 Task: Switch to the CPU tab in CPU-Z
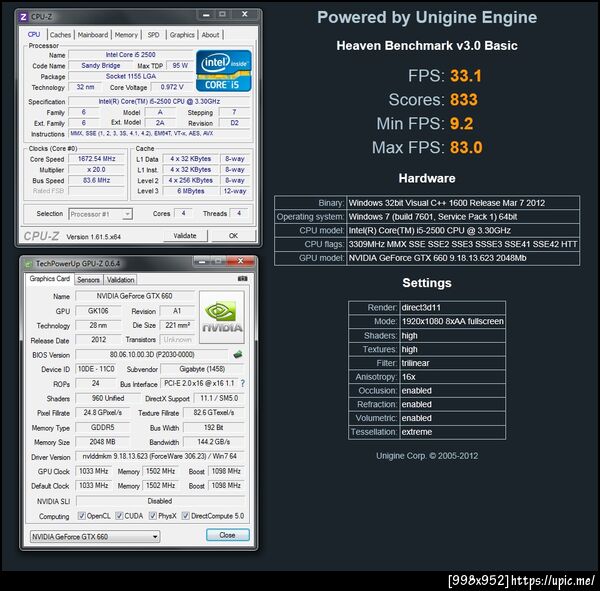click(34, 34)
